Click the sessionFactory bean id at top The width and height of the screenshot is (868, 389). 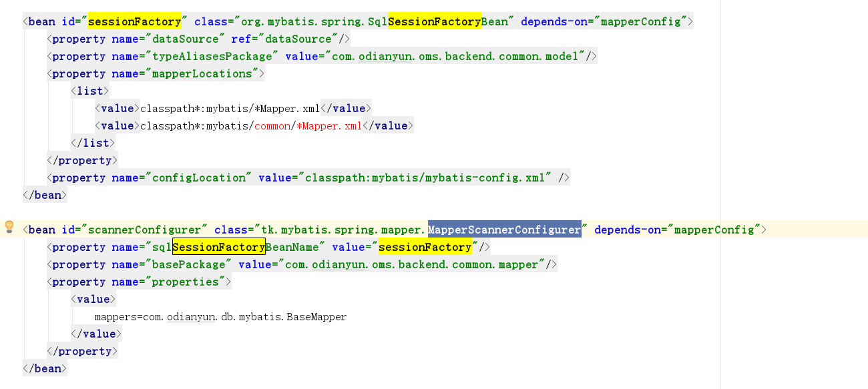tap(134, 21)
